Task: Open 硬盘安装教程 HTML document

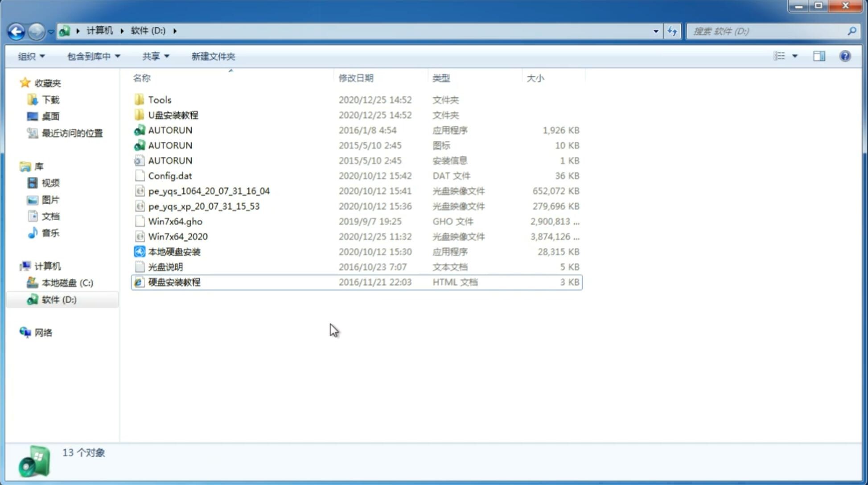Action: tap(174, 282)
